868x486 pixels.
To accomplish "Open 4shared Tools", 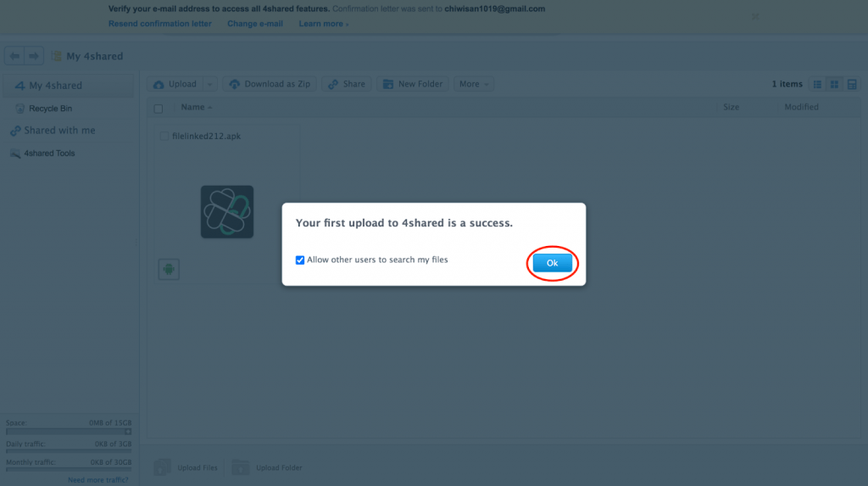I will click(x=42, y=154).
